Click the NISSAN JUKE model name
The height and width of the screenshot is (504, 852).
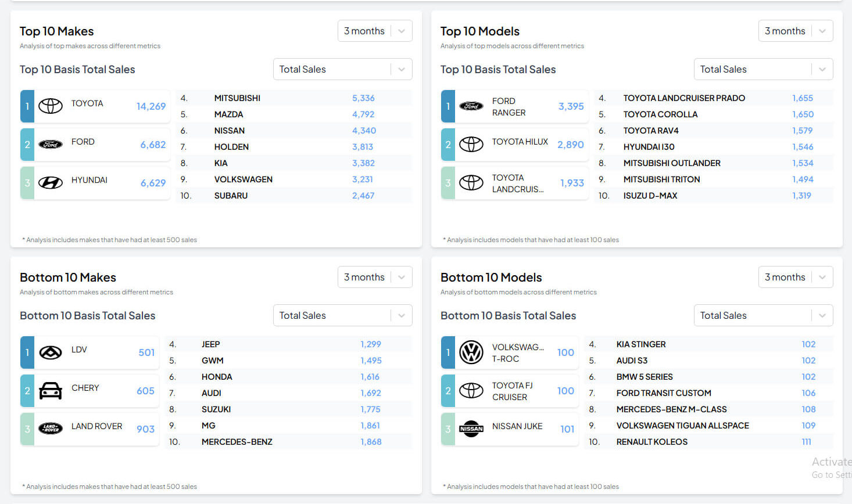517,426
